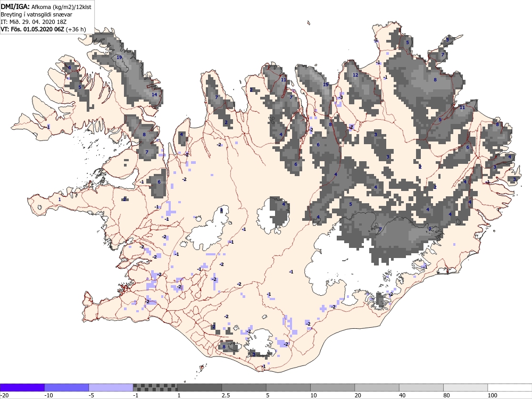This screenshot has width=532, height=399.
Task: Click the header line 'DMI/IGA: Afkoma (kg/m2)/12klst'
Action: click(46, 7)
